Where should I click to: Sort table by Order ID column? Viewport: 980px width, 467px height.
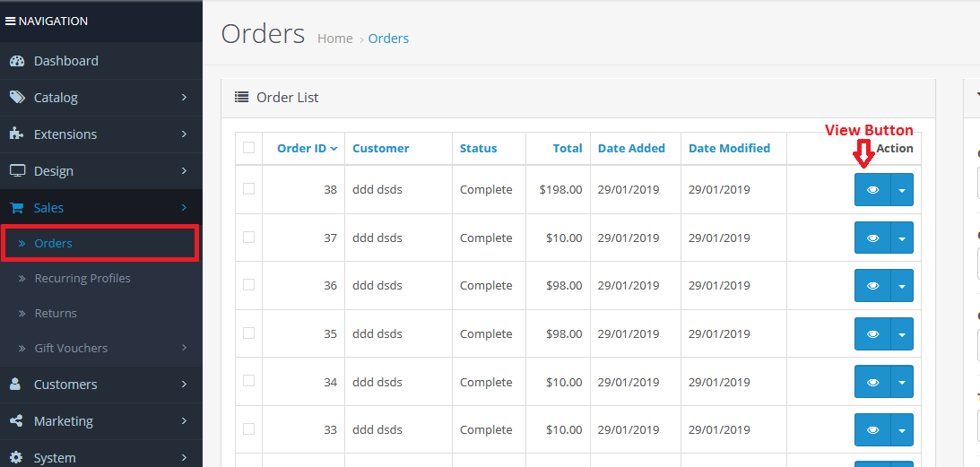(307, 148)
